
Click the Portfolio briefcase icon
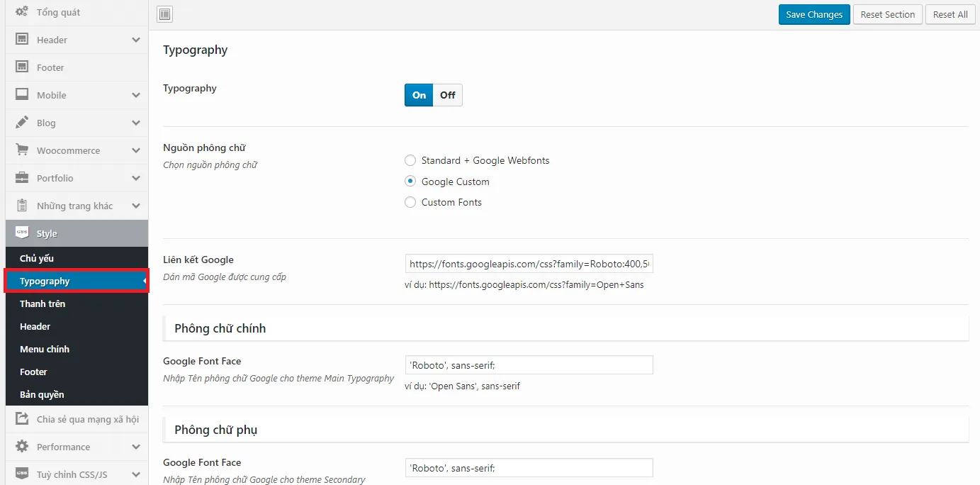(22, 178)
